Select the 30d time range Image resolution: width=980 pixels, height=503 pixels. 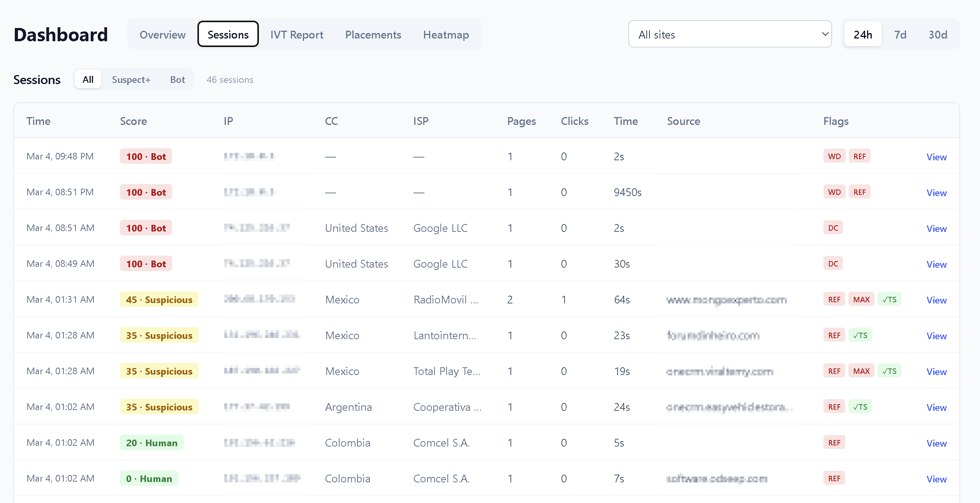(x=938, y=35)
